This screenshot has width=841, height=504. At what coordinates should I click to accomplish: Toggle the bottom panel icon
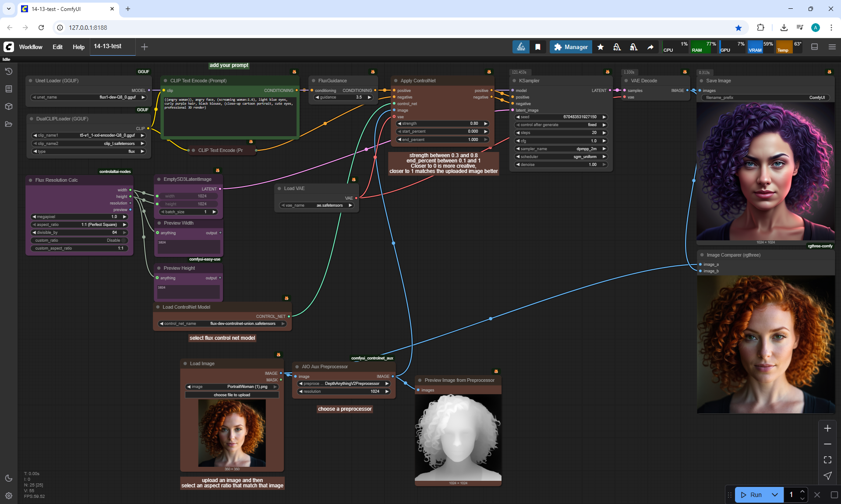click(x=815, y=47)
